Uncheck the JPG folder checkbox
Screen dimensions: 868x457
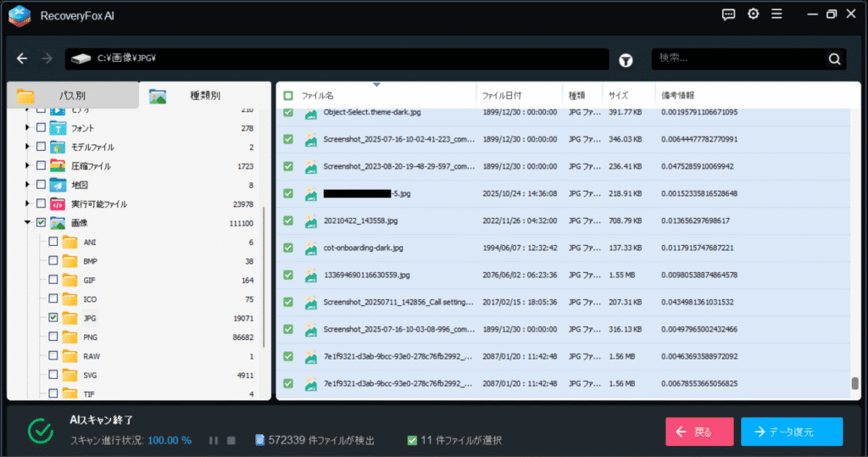[x=53, y=317]
